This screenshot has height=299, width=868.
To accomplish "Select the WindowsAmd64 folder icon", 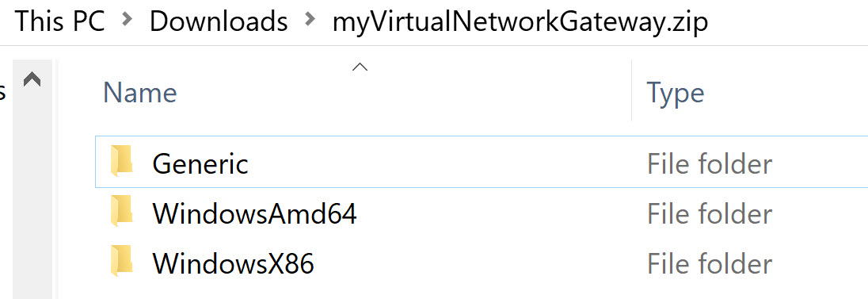I will tap(122, 211).
